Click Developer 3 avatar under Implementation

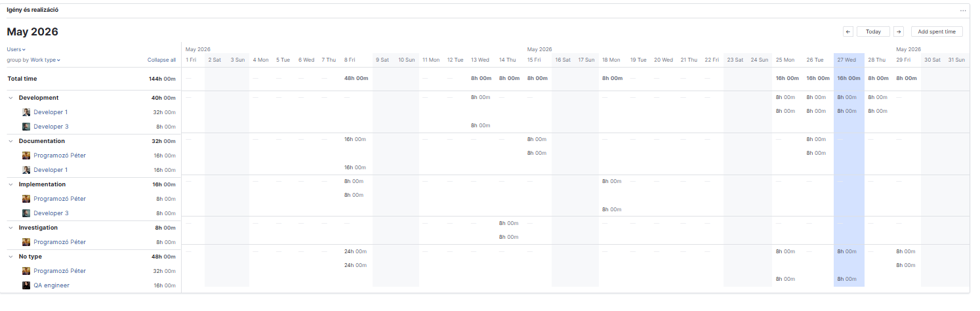click(x=26, y=213)
